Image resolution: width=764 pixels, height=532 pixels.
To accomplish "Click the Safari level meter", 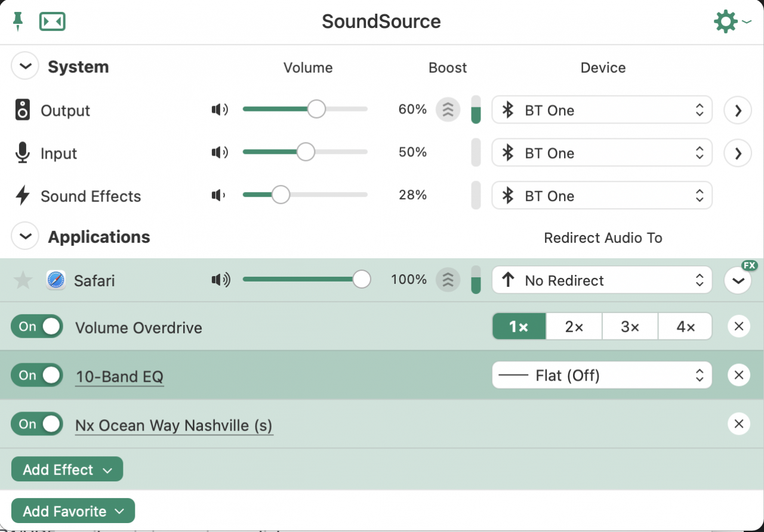I will coord(476,280).
